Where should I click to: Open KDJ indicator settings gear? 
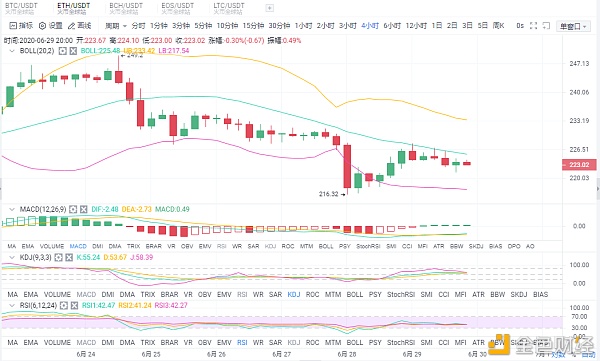(x=58, y=258)
